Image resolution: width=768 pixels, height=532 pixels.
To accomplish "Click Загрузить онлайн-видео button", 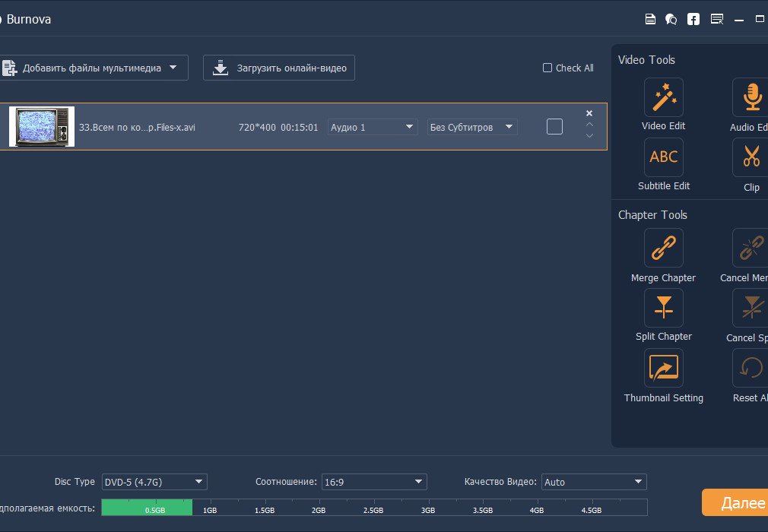I will click(279, 68).
